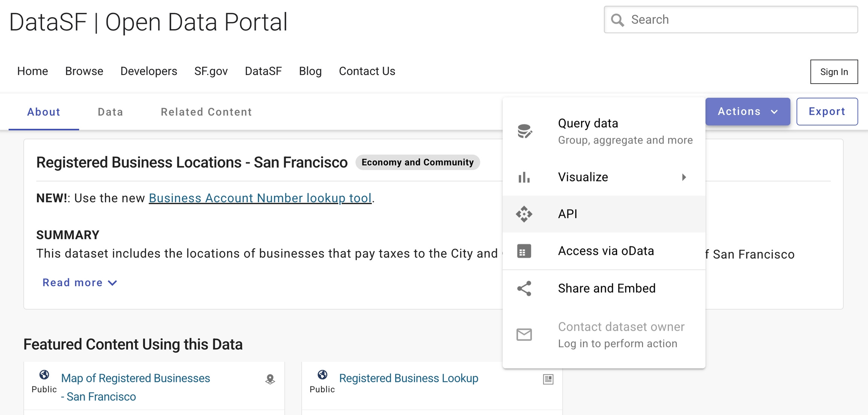Click the Share and Embed icon
Image resolution: width=868 pixels, height=415 pixels.
(x=524, y=288)
